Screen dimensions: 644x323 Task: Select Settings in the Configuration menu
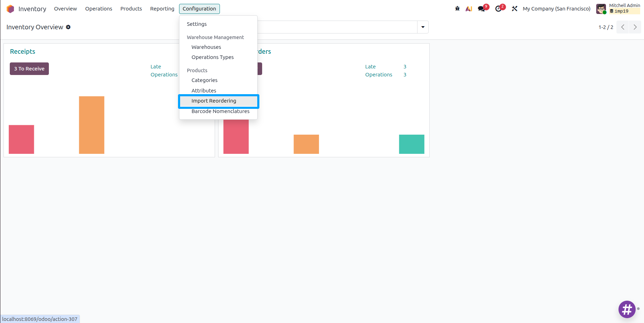point(218,24)
